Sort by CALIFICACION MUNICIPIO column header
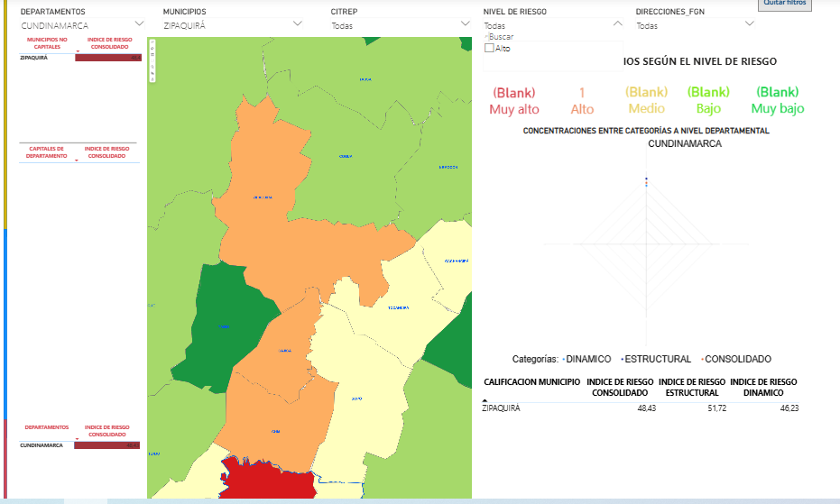 (x=531, y=382)
